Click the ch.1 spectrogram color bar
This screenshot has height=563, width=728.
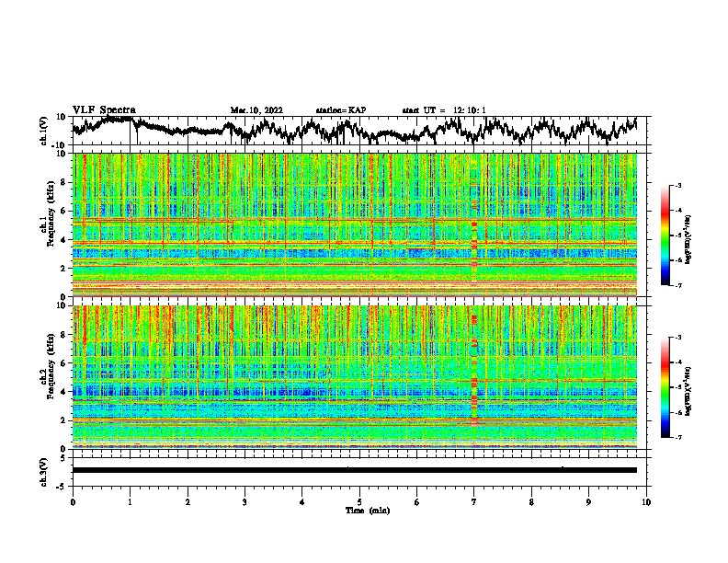pyautogui.click(x=665, y=236)
